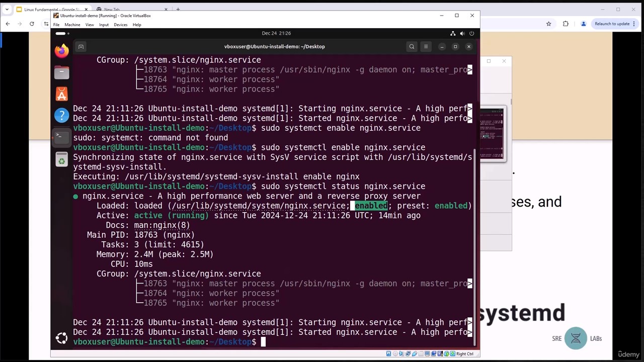This screenshot has width=644, height=362.
Task: Open the Help icon in the dock
Action: (61, 116)
